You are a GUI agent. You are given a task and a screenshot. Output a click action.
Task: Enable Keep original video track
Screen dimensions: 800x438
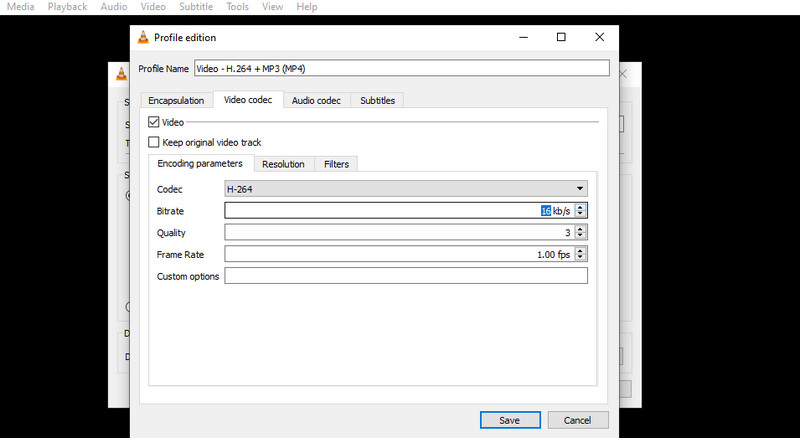[x=154, y=142]
